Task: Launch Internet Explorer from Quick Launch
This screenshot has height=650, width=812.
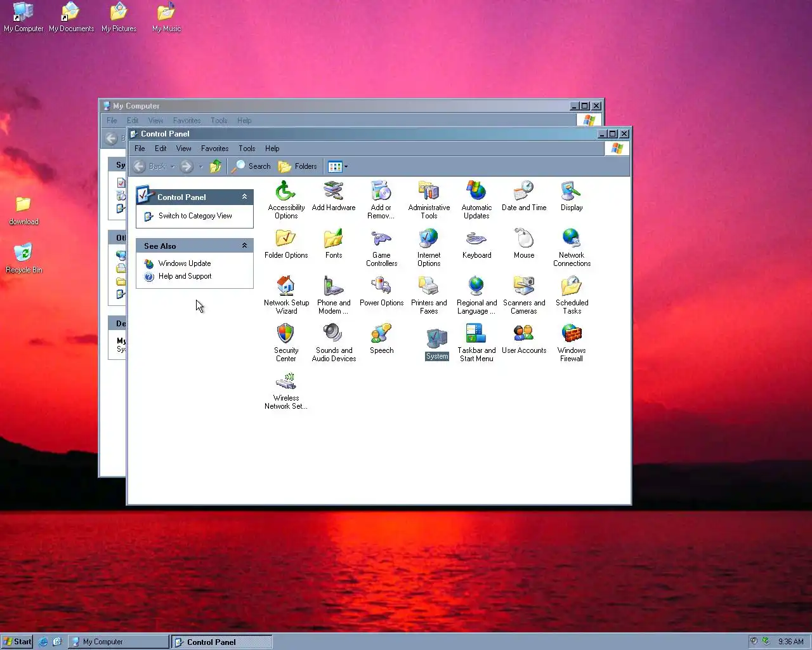Action: click(x=43, y=642)
